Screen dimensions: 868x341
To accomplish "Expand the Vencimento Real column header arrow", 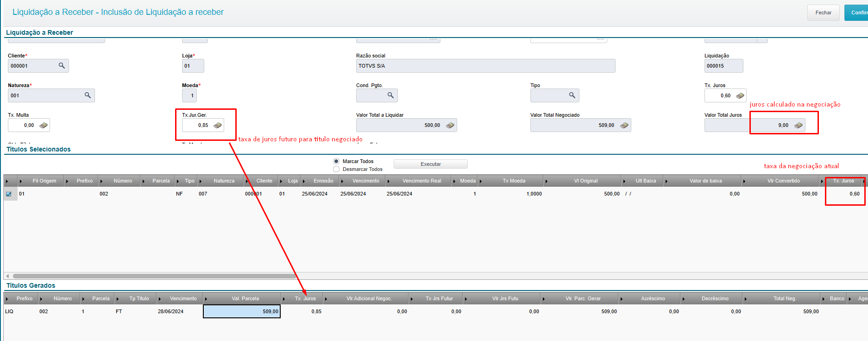I will point(389,181).
